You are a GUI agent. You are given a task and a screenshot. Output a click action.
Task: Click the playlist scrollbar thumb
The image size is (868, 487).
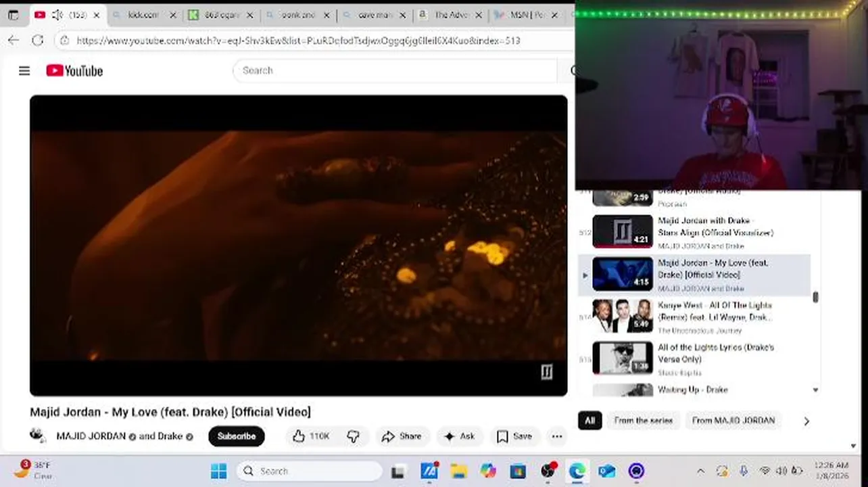point(815,297)
